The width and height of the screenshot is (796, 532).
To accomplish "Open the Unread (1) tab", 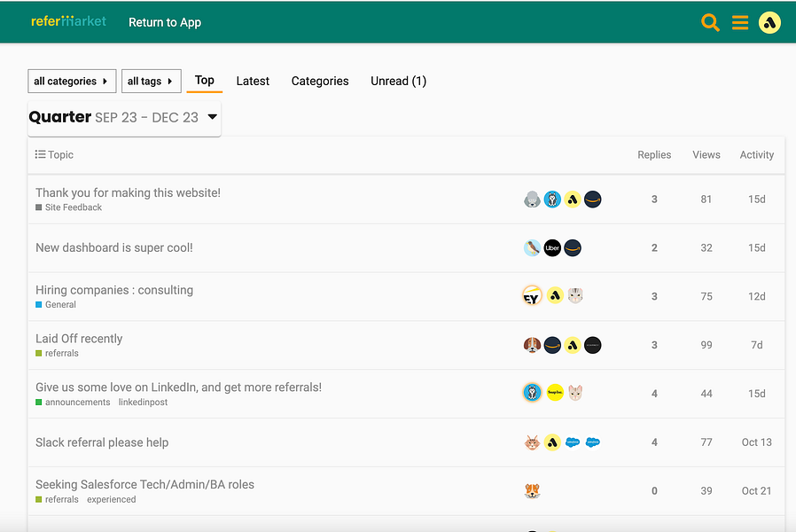I will tap(398, 81).
